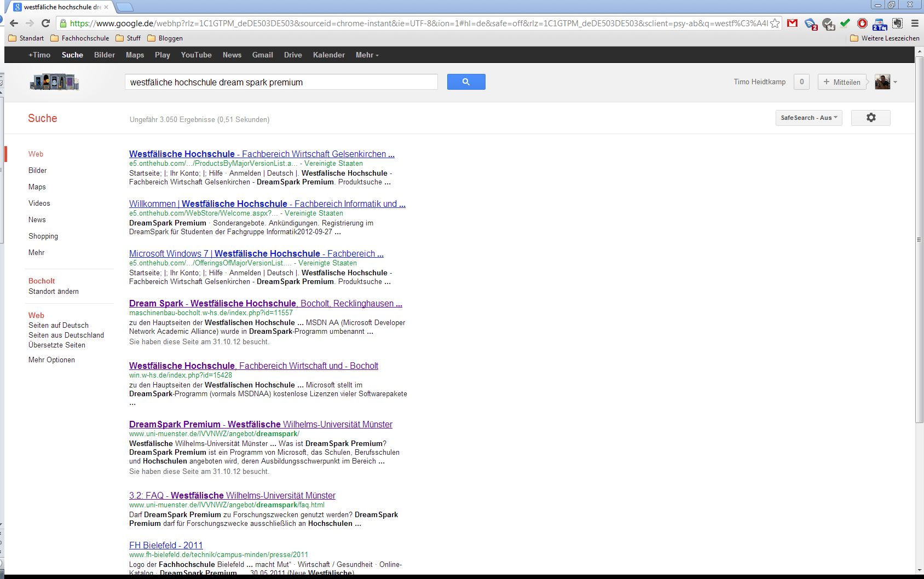Screen dimensions: 924x579
Task: Reload the page with the refresh icon
Action: 46,23
